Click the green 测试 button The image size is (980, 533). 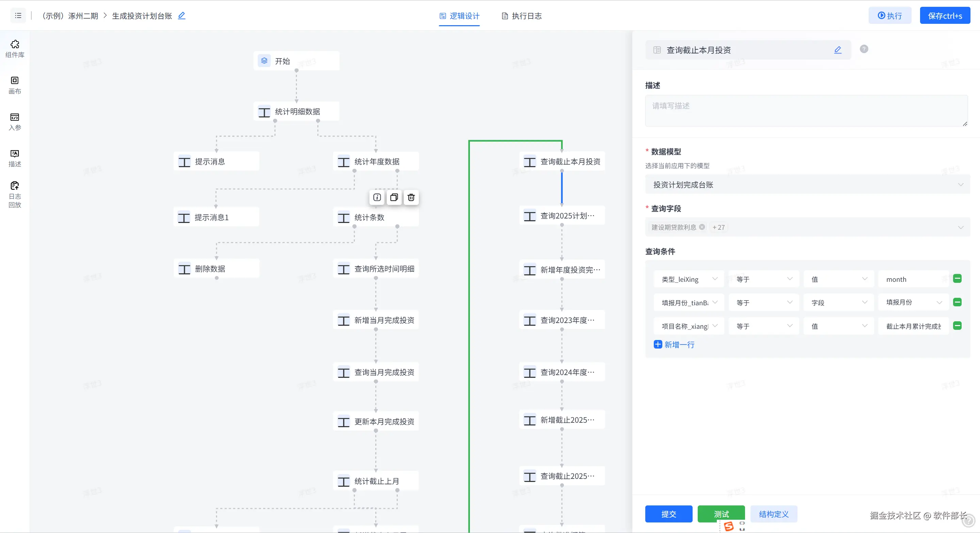tap(721, 514)
